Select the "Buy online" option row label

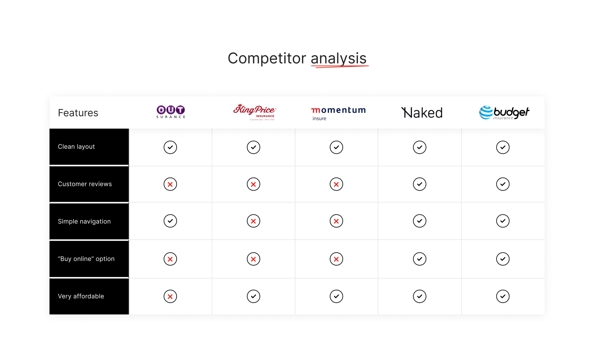(x=86, y=259)
